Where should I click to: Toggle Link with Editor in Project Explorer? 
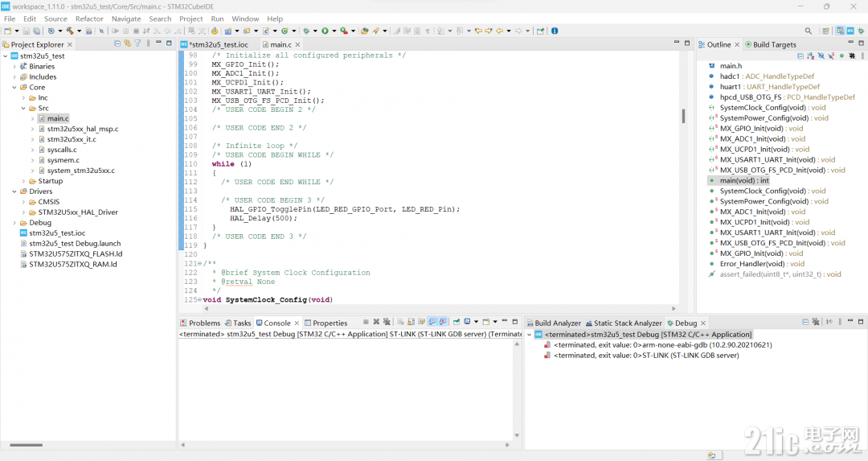tap(127, 43)
